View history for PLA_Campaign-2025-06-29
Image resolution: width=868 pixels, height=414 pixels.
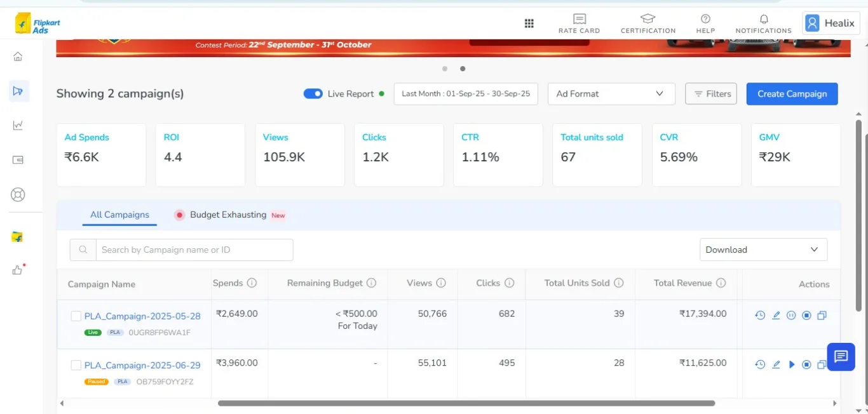[x=760, y=364]
